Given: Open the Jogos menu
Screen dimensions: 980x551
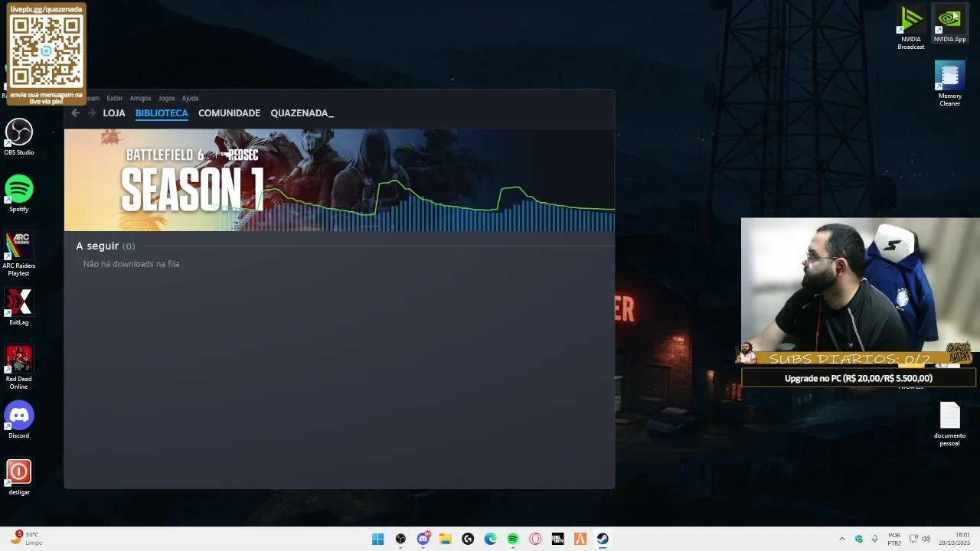Looking at the screenshot, I should (166, 98).
